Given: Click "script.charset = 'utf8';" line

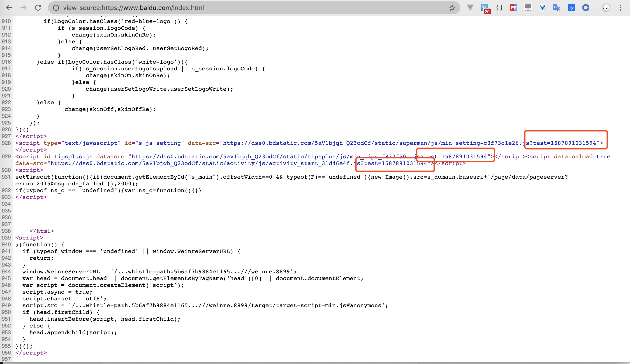Looking at the screenshot, I should pos(64,299).
